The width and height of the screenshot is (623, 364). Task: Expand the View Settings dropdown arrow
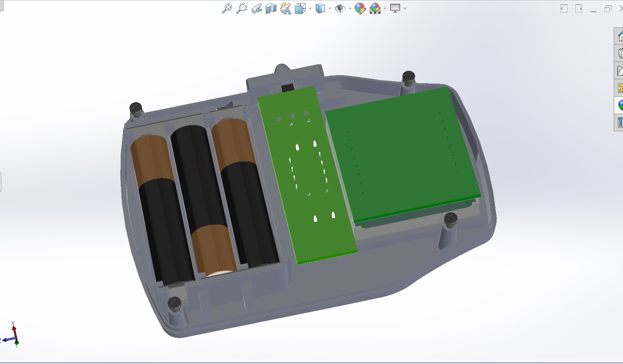[405, 8]
